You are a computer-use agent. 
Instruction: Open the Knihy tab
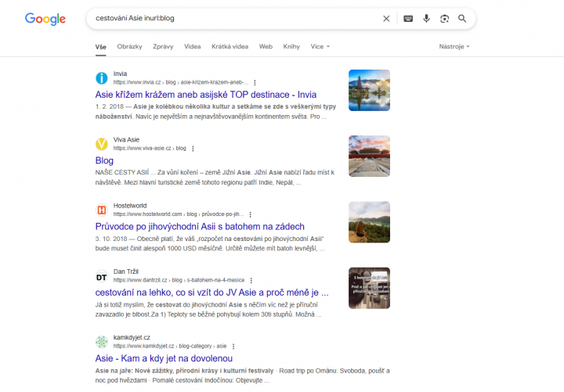[x=291, y=47]
